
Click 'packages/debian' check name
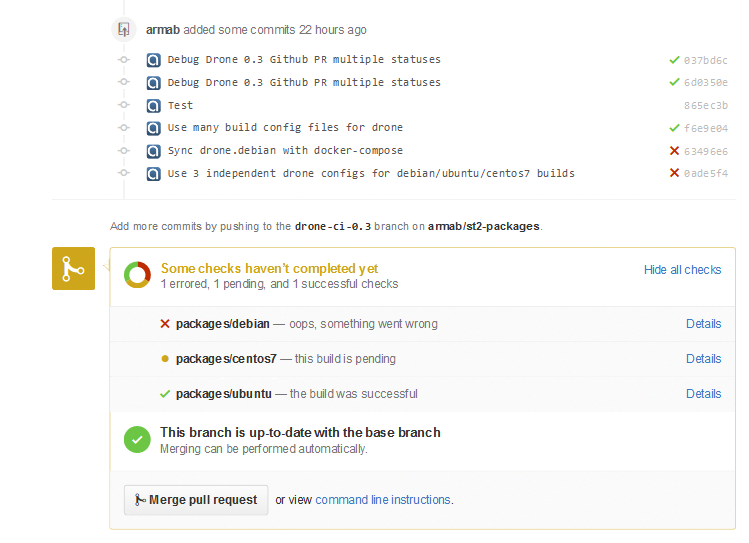click(x=223, y=324)
